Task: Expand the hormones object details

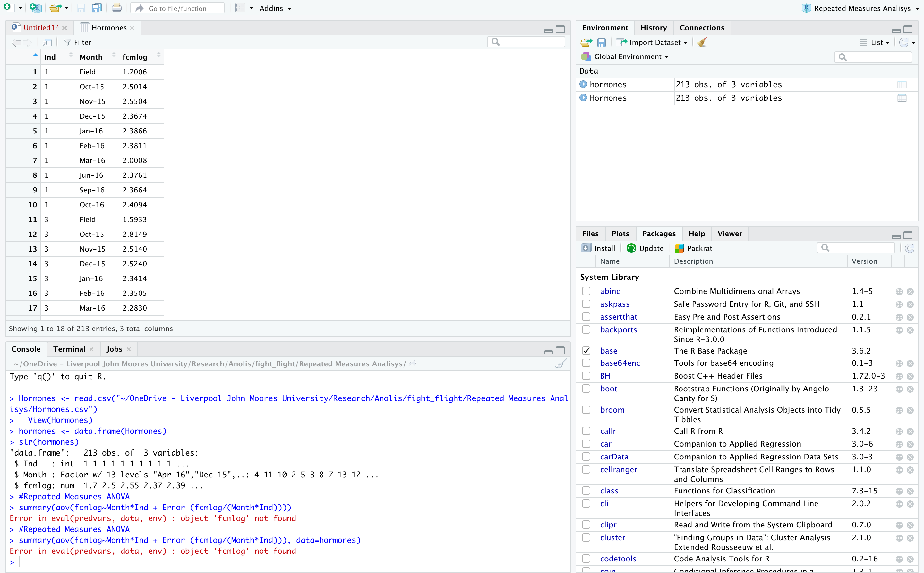Action: coord(583,84)
